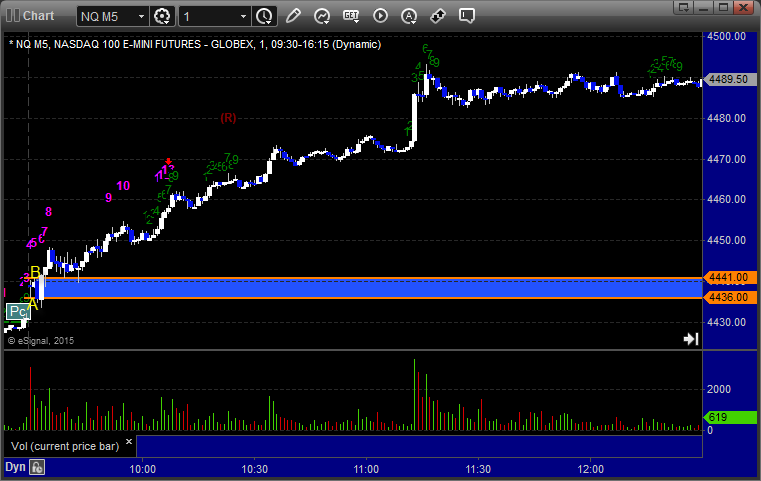Click the 10:00 time axis label
Image resolution: width=761 pixels, height=481 pixels.
pyautogui.click(x=143, y=469)
